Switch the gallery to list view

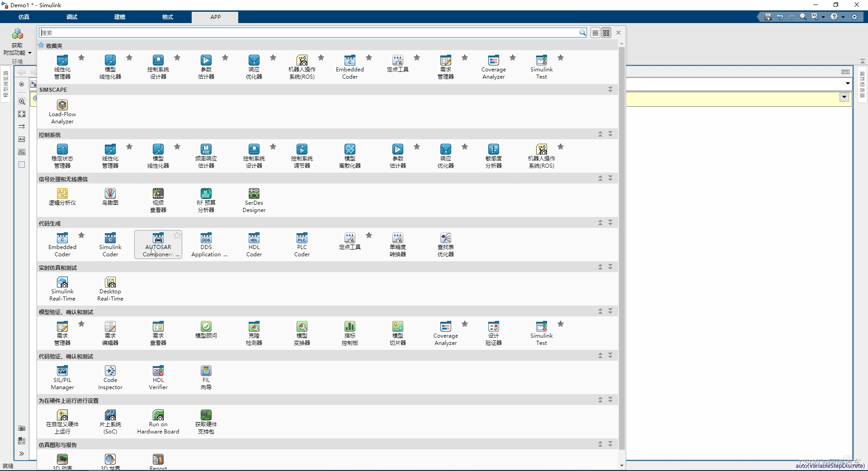pos(595,33)
